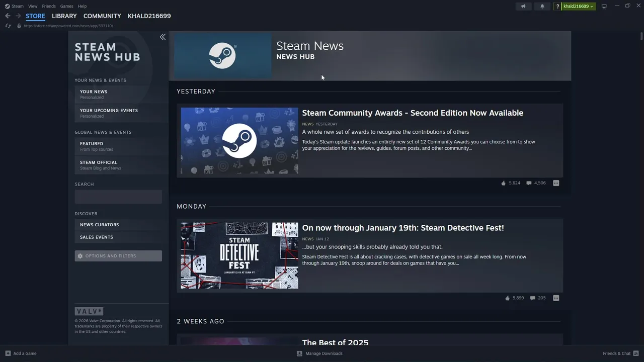Click the Valve logo in sidebar
644x362 pixels.
[x=89, y=311]
